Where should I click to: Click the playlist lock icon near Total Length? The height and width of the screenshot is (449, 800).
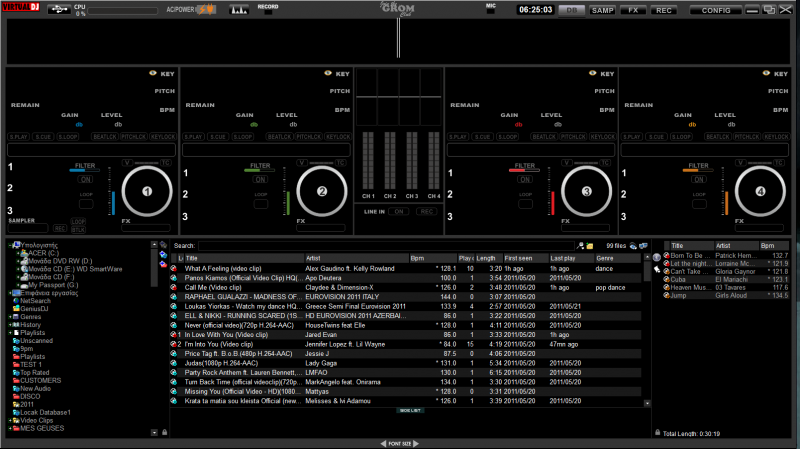click(658, 433)
